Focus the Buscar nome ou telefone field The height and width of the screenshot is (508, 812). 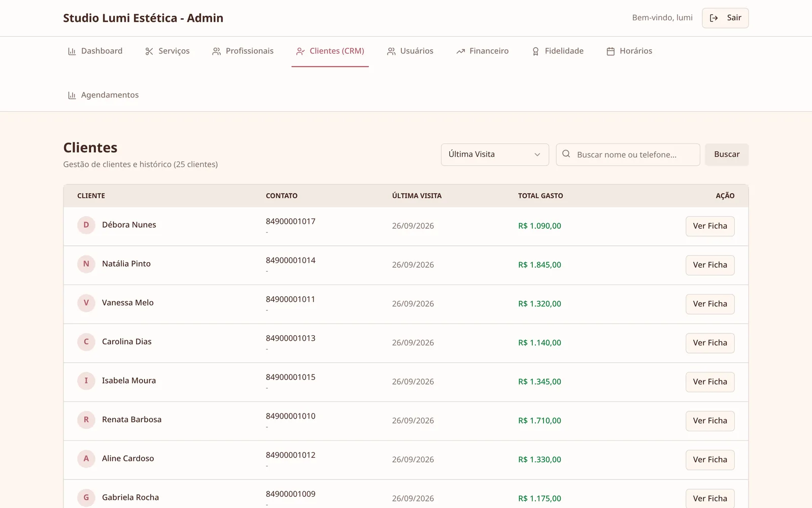pos(628,154)
